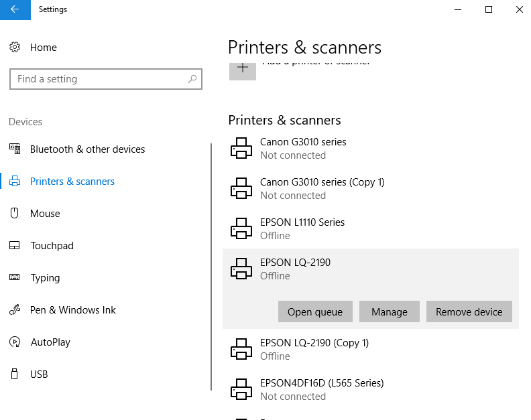Select EPSON LQ-2190 (Copy 1) name

314,343
